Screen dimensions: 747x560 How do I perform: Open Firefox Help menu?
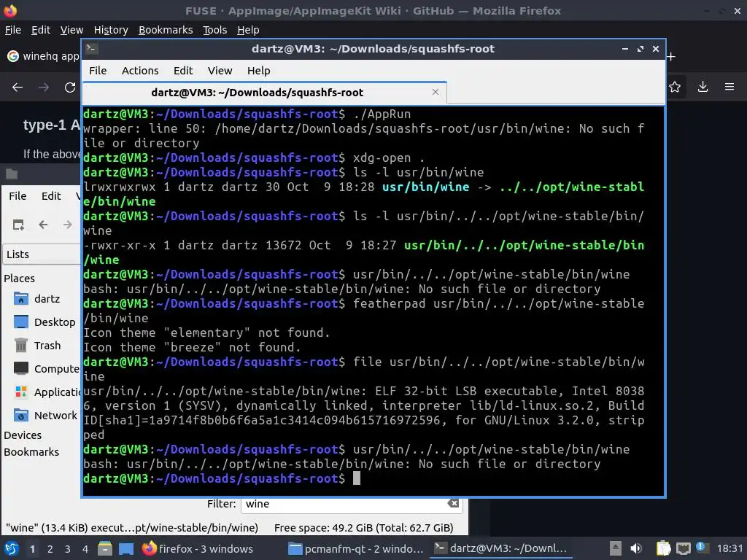(x=248, y=30)
